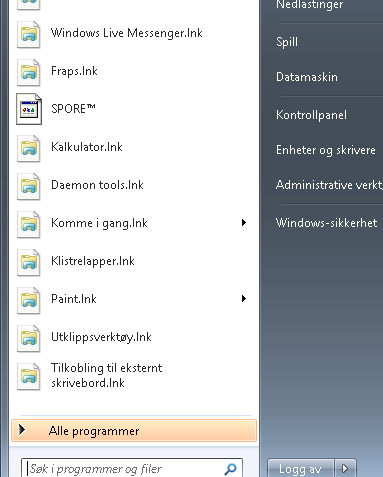This screenshot has height=477, width=383.
Task: Open Kontrollpanel
Action: click(x=311, y=115)
